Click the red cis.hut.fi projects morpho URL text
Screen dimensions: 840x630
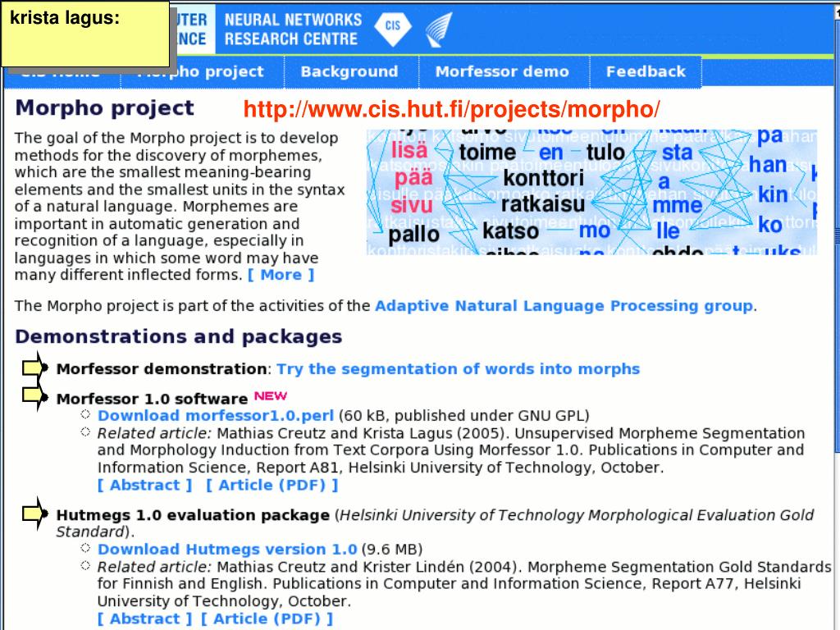click(x=452, y=109)
